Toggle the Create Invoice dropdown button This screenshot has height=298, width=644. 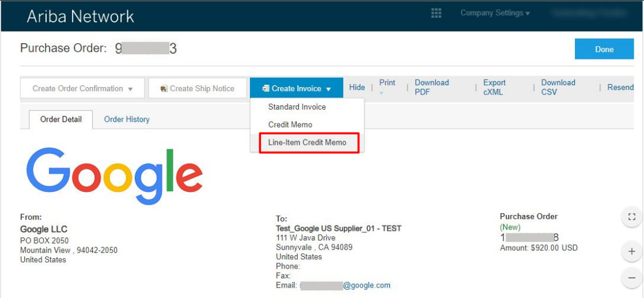click(x=297, y=88)
